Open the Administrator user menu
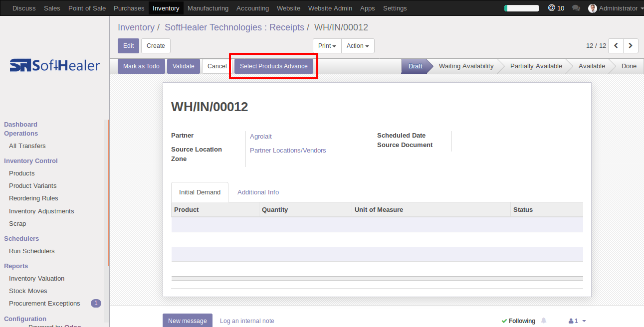This screenshot has height=327, width=644. (x=616, y=8)
